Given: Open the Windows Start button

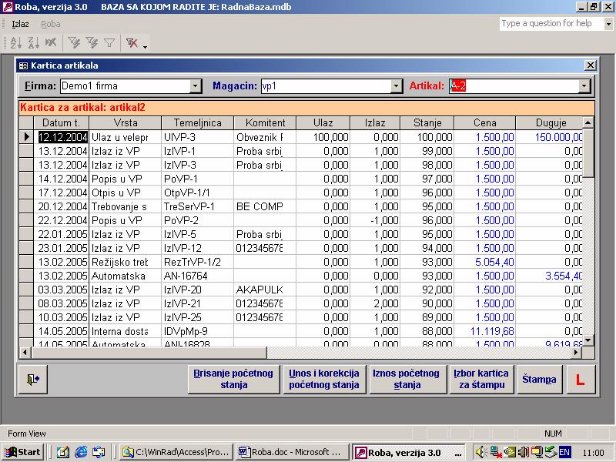Looking at the screenshot, I should point(23,452).
